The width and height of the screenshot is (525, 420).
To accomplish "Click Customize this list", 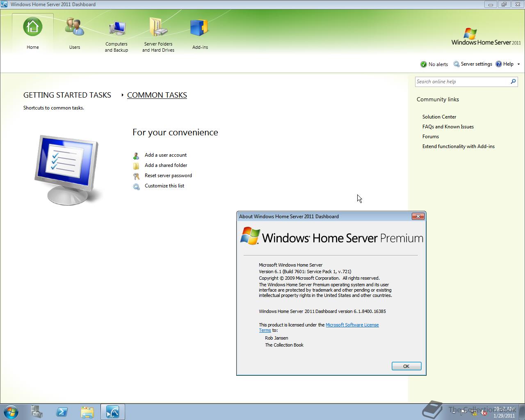I will click(x=164, y=186).
